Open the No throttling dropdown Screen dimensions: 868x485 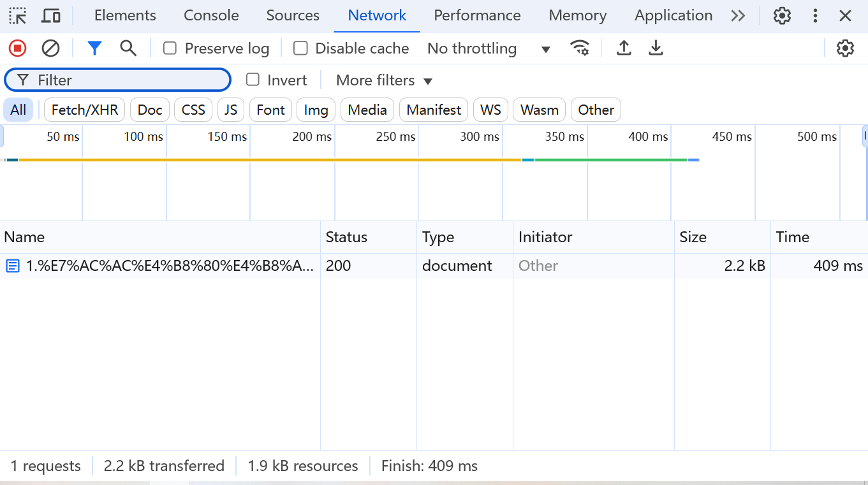click(489, 48)
